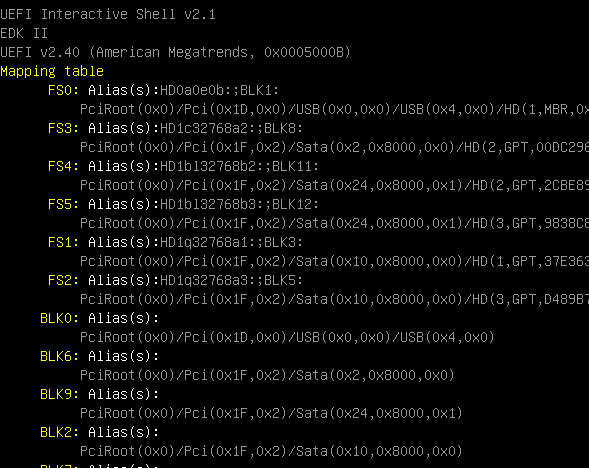The width and height of the screenshot is (589, 468).
Task: Select the FS5: filesystem label
Action: coord(63,204)
